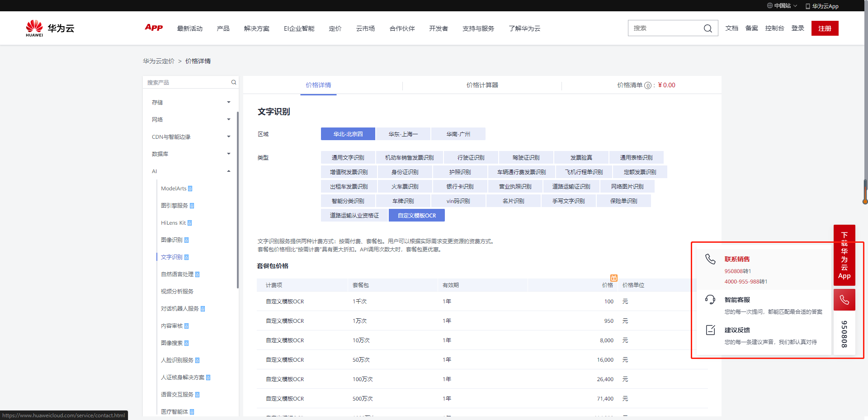Click the document icon beside 自然语言处理
868x420 pixels.
click(x=198, y=274)
